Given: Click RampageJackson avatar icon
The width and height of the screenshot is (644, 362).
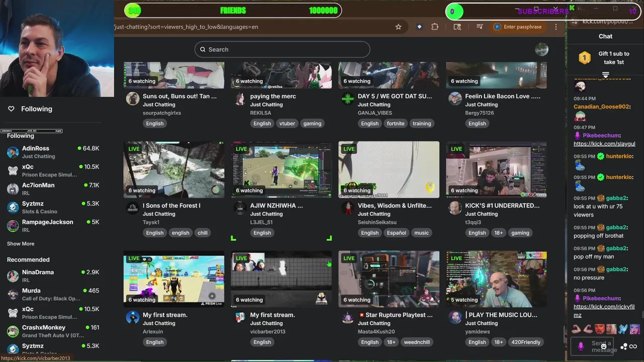Looking at the screenshot, I should [x=13, y=225].
